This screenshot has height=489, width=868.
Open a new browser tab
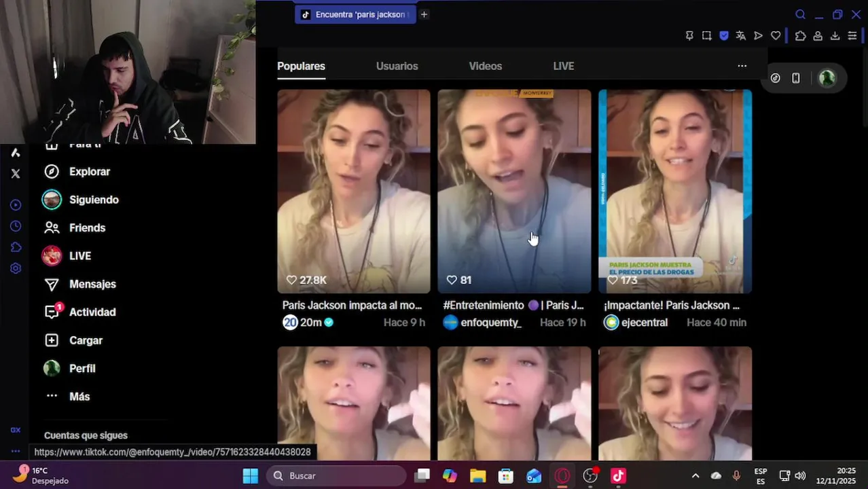[424, 14]
